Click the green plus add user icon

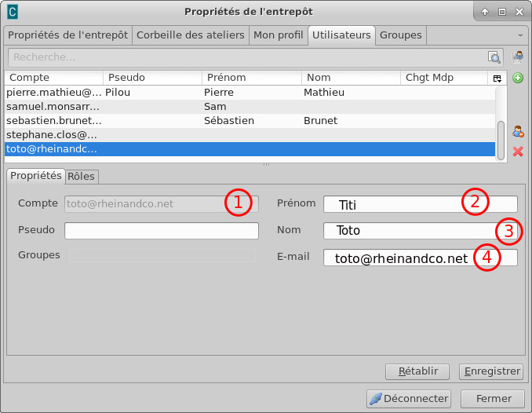518,78
